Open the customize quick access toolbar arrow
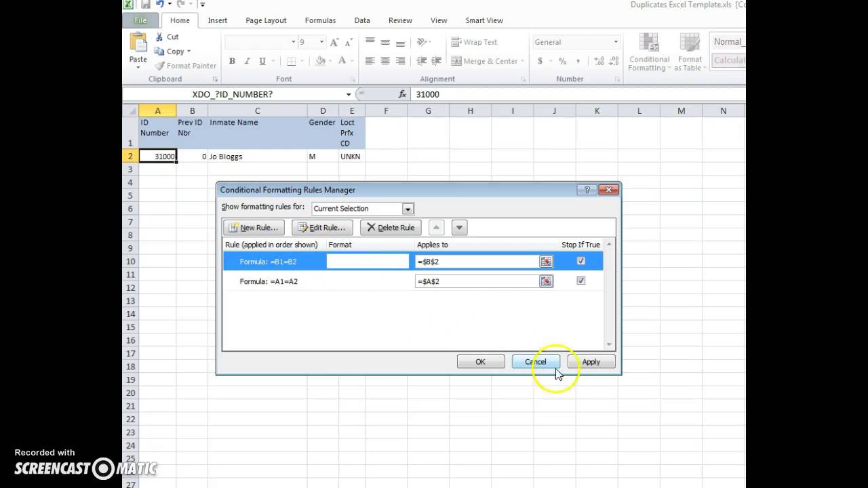The image size is (868, 488). coord(202,5)
